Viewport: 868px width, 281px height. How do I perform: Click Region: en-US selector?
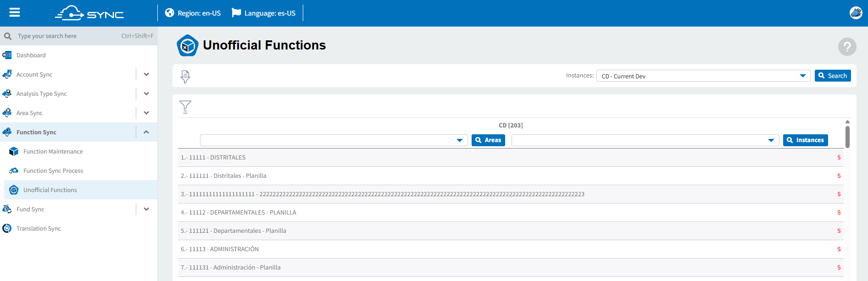pyautogui.click(x=193, y=13)
